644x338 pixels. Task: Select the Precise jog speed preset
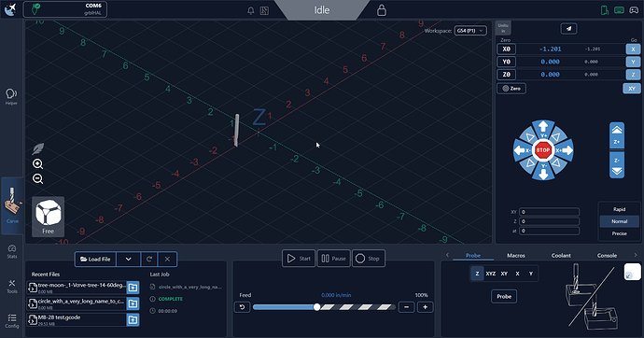point(619,233)
